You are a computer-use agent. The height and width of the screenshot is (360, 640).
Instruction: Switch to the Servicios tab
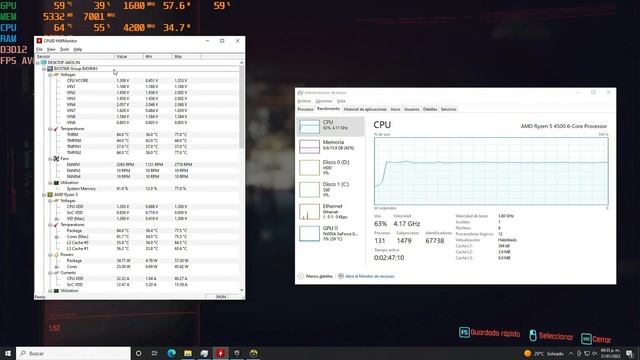(448, 109)
